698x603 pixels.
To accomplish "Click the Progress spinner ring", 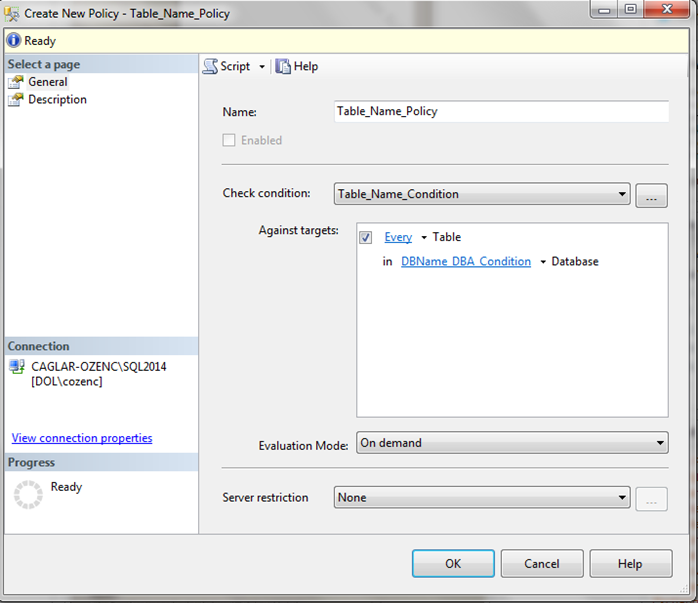I will pos(27,496).
